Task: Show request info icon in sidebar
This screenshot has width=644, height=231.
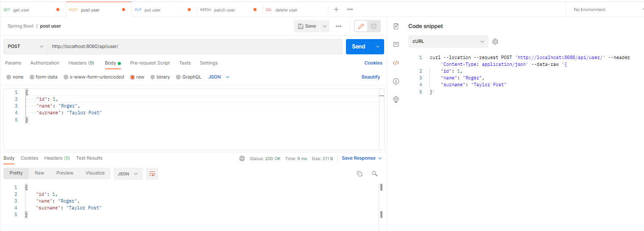Action: point(396,81)
